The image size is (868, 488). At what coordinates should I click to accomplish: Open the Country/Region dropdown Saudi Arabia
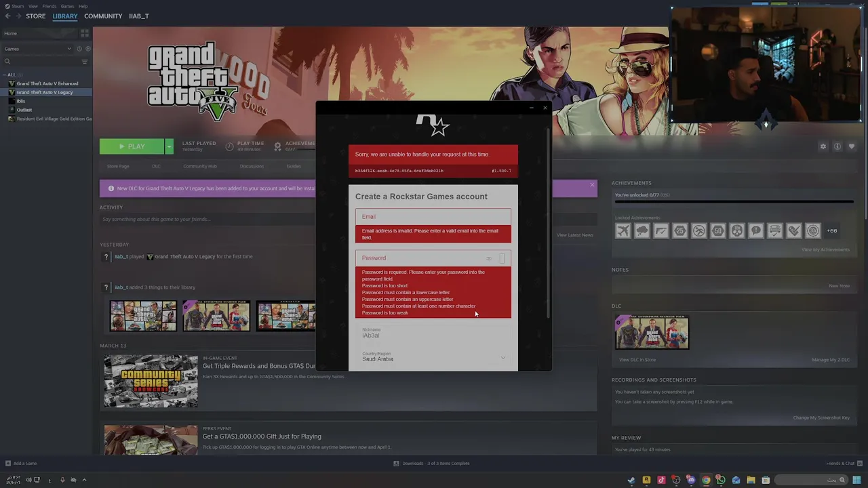[433, 357]
